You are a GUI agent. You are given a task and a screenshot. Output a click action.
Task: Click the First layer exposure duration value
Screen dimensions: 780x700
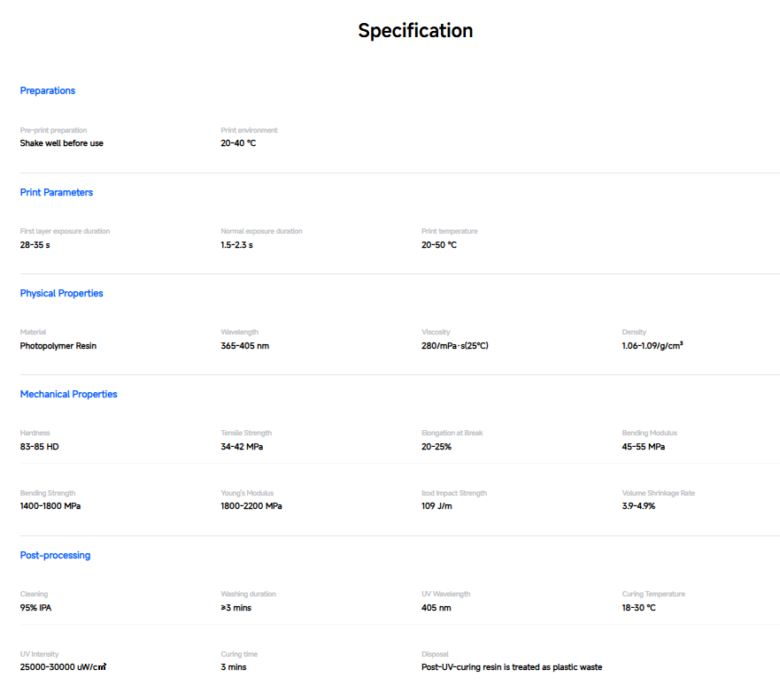35,245
